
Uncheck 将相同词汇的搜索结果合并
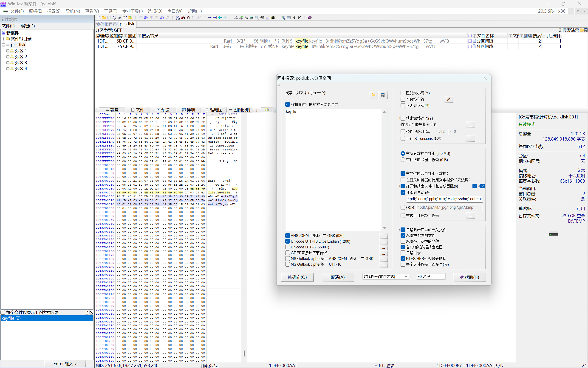click(287, 104)
